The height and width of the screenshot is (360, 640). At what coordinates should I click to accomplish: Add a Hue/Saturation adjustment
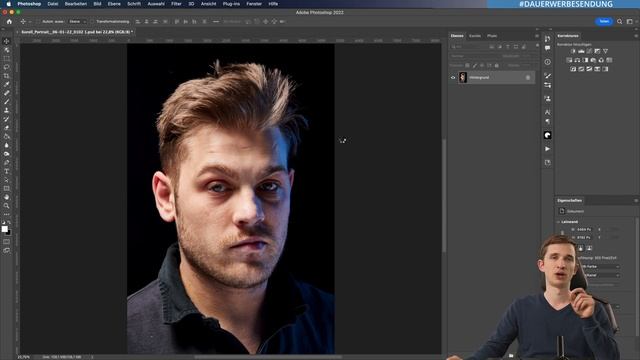(x=569, y=60)
